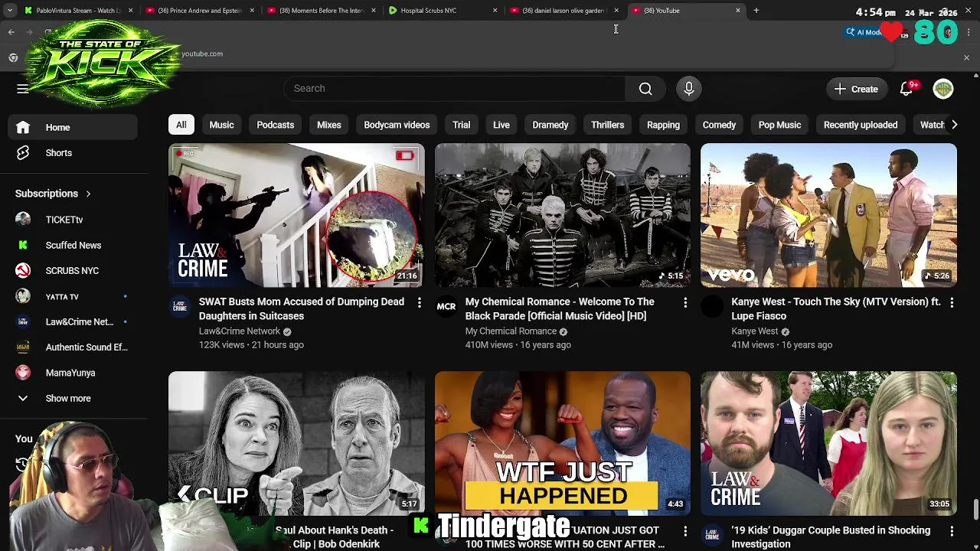Expand Show more subscriptions
The height and width of the screenshot is (551, 980).
tap(73, 399)
